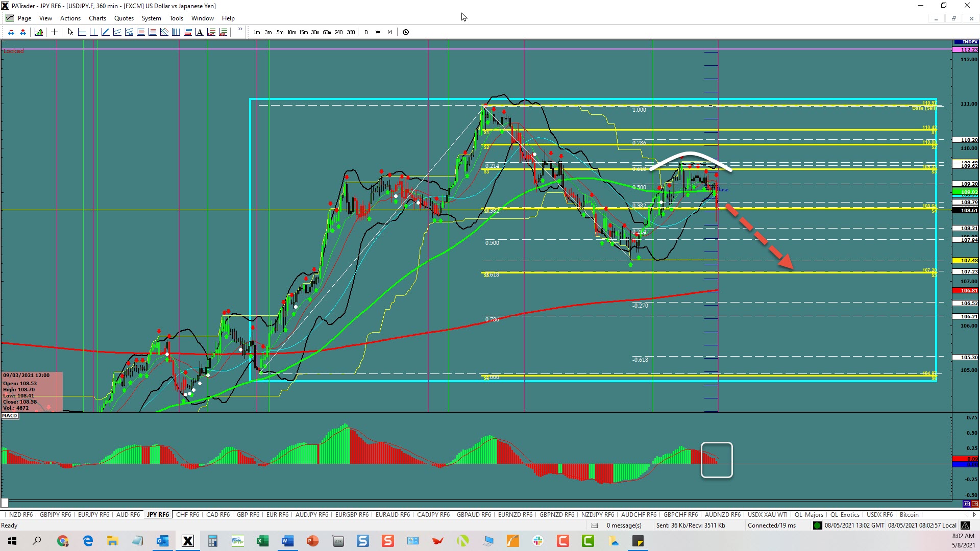Viewport: 980px width, 551px height.
Task: Open the Charts menu
Action: [x=97, y=18]
